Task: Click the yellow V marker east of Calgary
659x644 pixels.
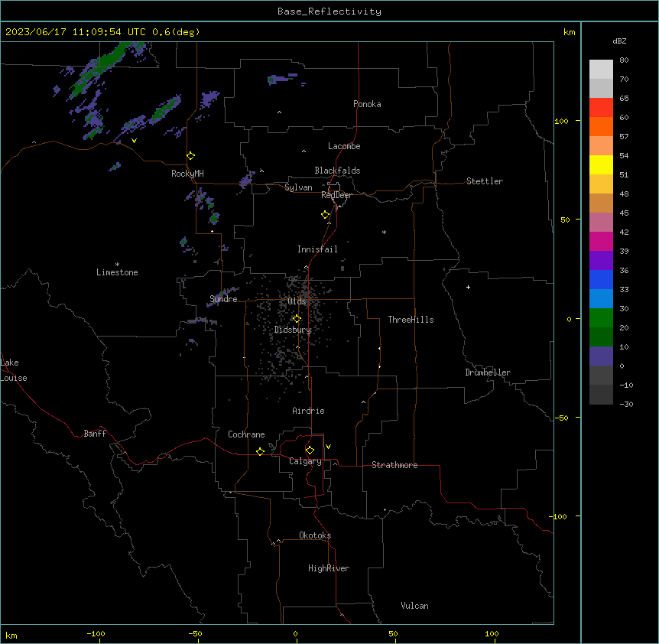Action: point(328,447)
